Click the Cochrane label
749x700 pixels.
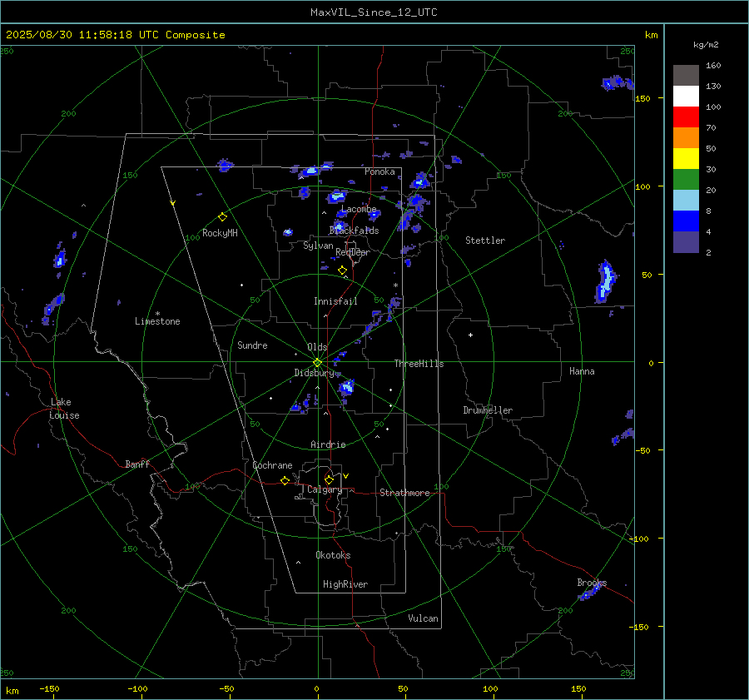point(272,465)
